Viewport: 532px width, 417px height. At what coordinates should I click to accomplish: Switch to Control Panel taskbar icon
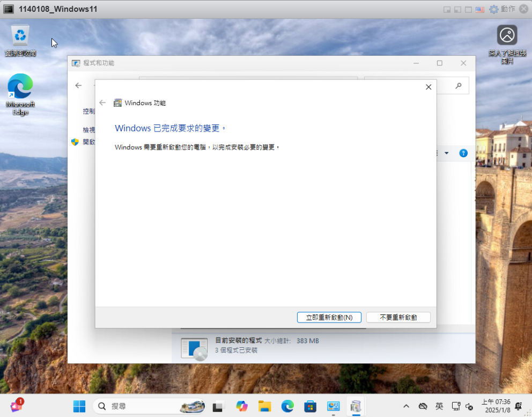[333, 406]
